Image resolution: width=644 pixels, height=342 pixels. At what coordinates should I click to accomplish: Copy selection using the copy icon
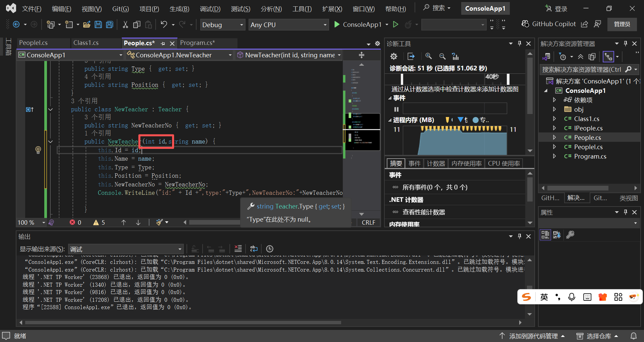137,24
